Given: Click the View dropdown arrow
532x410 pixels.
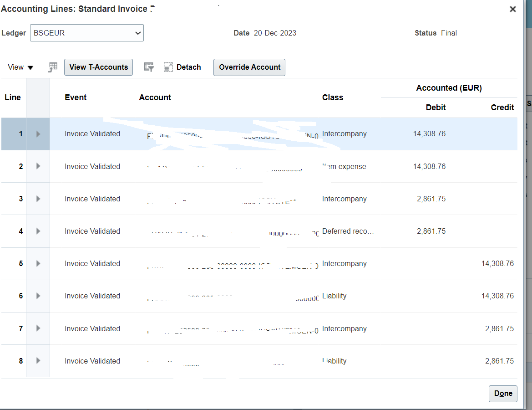Looking at the screenshot, I should point(31,67).
